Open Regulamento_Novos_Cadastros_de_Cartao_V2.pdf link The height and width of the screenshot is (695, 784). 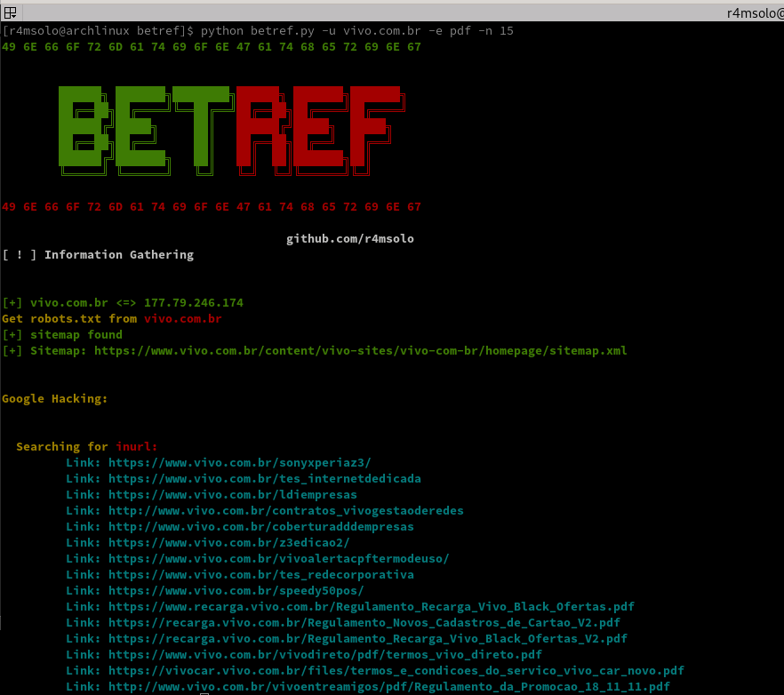coord(364,623)
